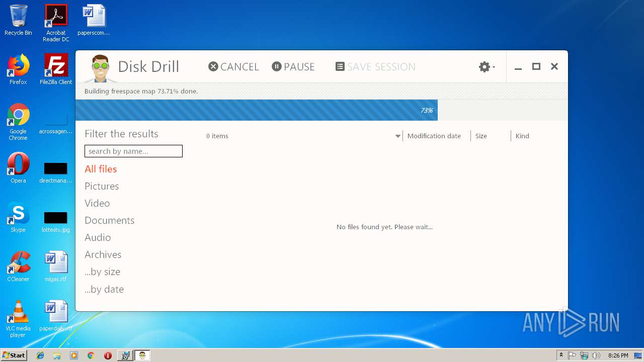The width and height of the screenshot is (644, 362).
Task: Click the No files found yet message
Action: point(384,227)
